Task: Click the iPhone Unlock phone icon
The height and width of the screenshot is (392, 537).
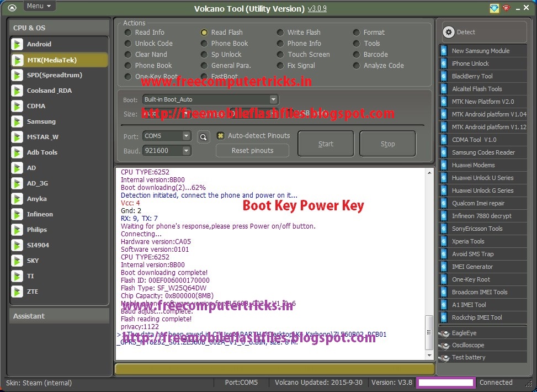Action: tap(444, 63)
